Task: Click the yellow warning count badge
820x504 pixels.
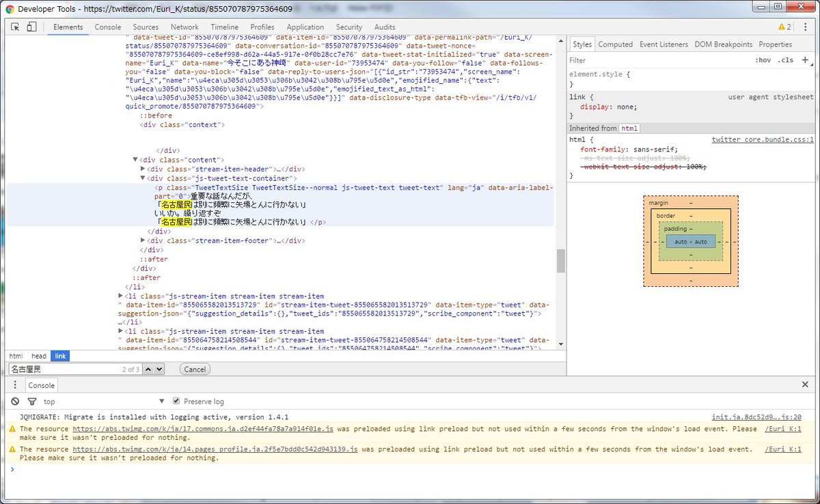Action: pos(784,27)
